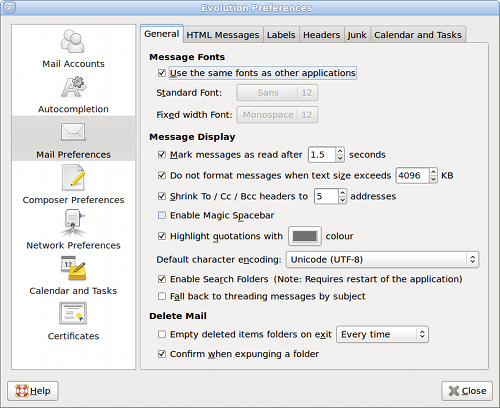The height and width of the screenshot is (408, 500).
Task: Click the Sans 12 standard font button
Action: pos(277,93)
